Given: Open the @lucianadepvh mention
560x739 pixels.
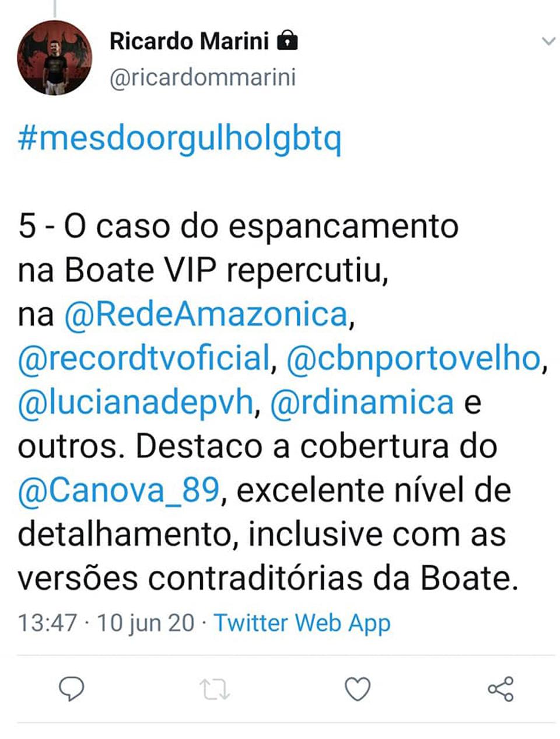Looking at the screenshot, I should point(135,402).
